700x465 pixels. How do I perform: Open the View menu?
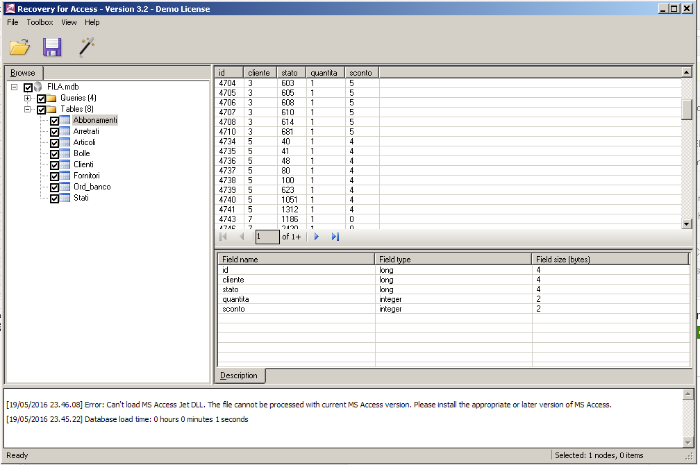69,22
